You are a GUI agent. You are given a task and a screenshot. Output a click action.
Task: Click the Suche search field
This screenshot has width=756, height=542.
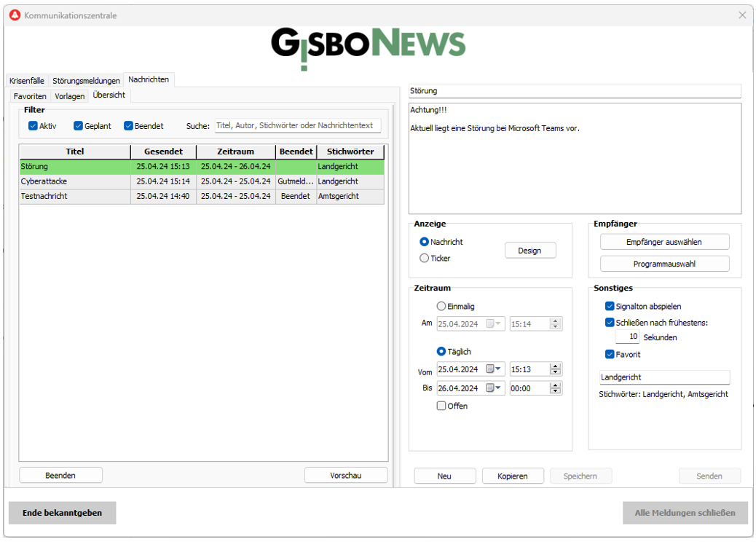pyautogui.click(x=297, y=125)
